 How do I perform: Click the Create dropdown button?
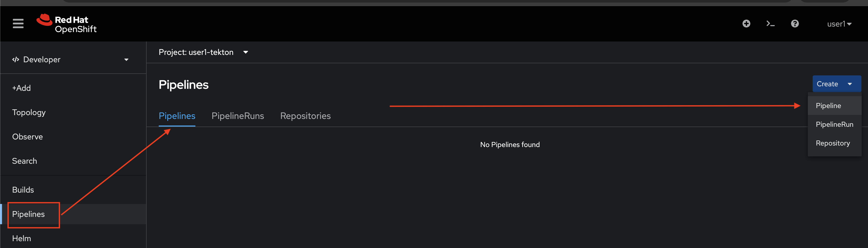[836, 84]
